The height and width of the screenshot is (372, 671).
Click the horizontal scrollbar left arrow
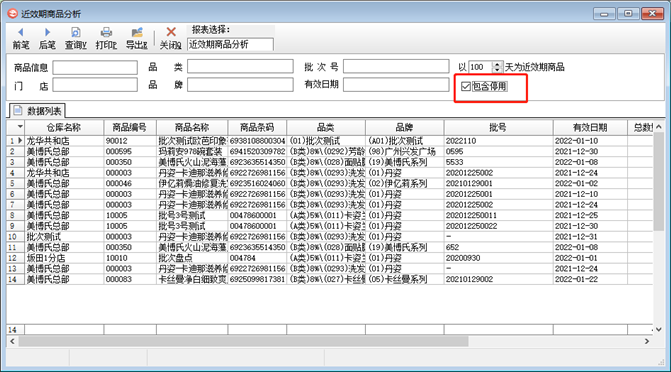point(12,341)
